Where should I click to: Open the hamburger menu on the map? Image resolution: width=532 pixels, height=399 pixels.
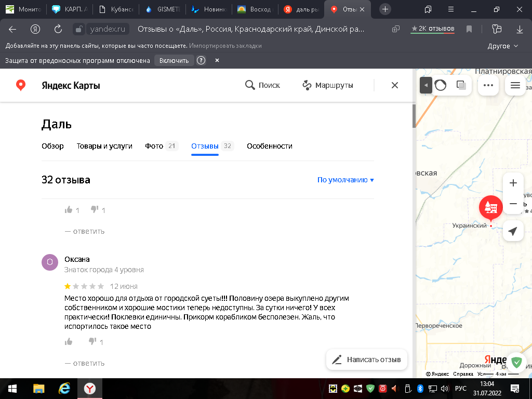pos(515,85)
